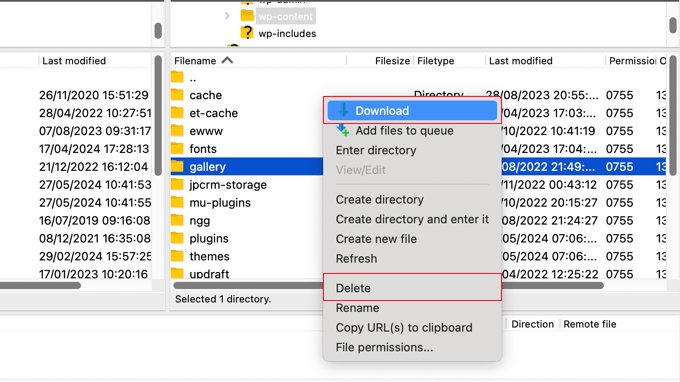680x382 pixels.
Task: Select the jpcrm-storage folder name
Action: tap(228, 185)
